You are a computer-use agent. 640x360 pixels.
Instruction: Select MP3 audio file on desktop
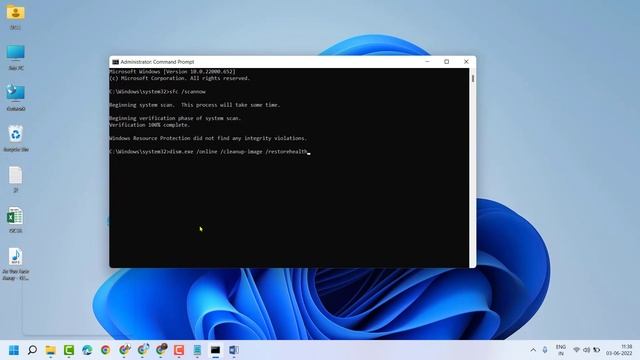point(16,263)
